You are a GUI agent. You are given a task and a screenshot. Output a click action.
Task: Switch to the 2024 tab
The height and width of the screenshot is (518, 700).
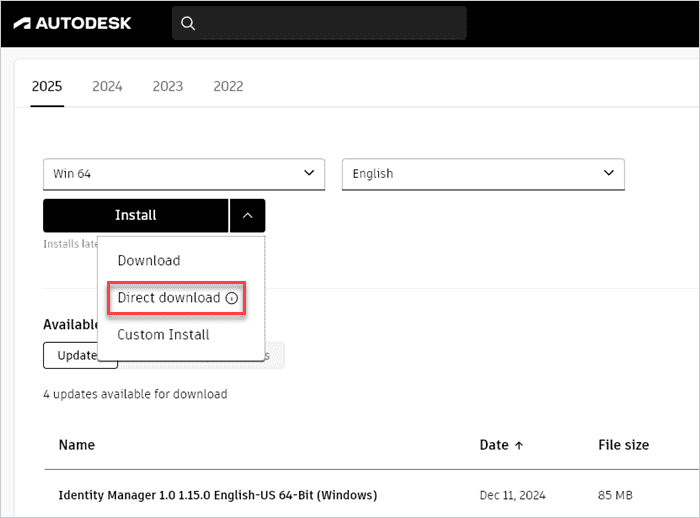point(107,86)
